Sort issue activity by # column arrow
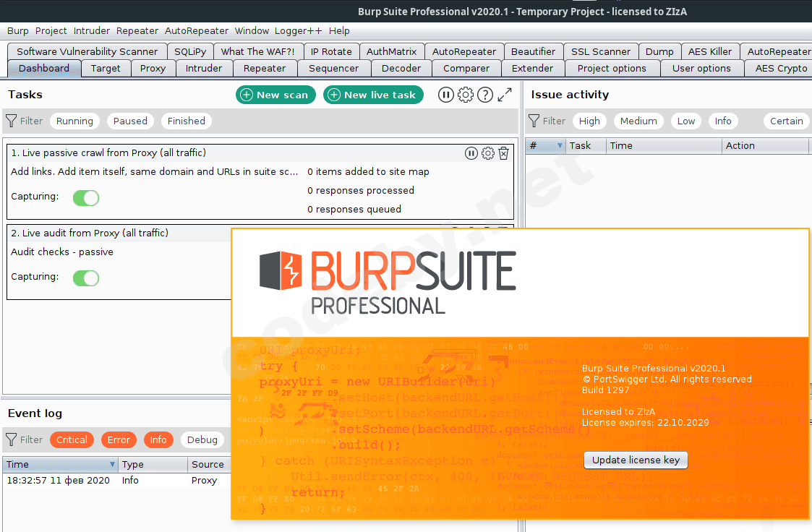Viewport: 812px width, 532px height. coord(560,146)
